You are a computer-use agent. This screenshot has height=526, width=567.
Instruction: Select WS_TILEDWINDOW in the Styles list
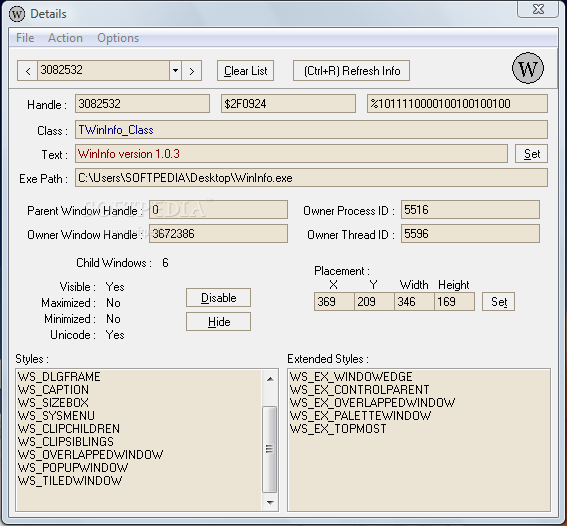point(70,481)
